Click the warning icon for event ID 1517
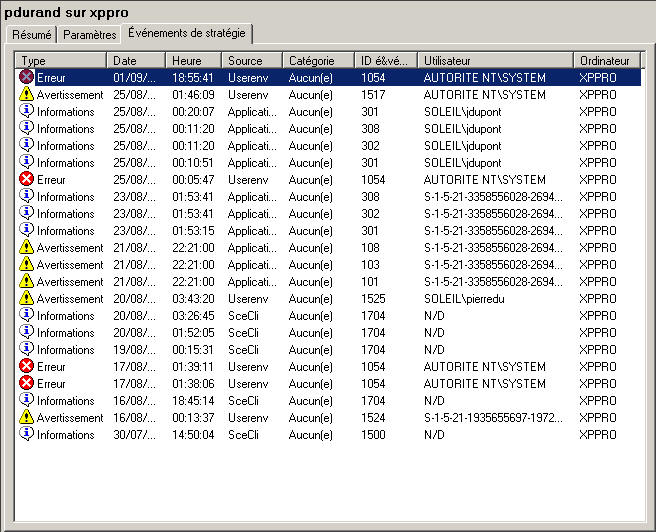The width and height of the screenshot is (656, 532). point(27,94)
